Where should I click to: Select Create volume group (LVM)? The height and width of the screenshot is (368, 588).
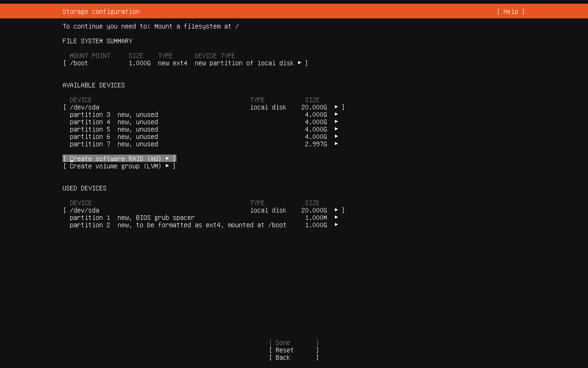[119, 166]
